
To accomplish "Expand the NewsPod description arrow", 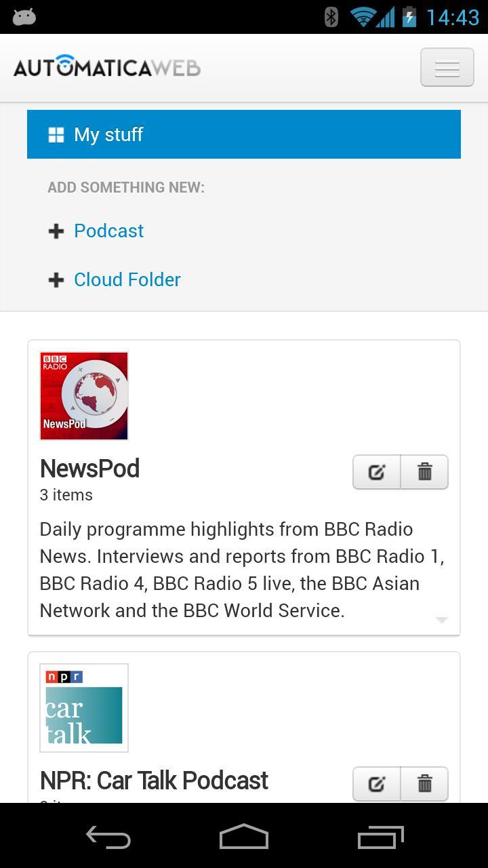I will (441, 620).
